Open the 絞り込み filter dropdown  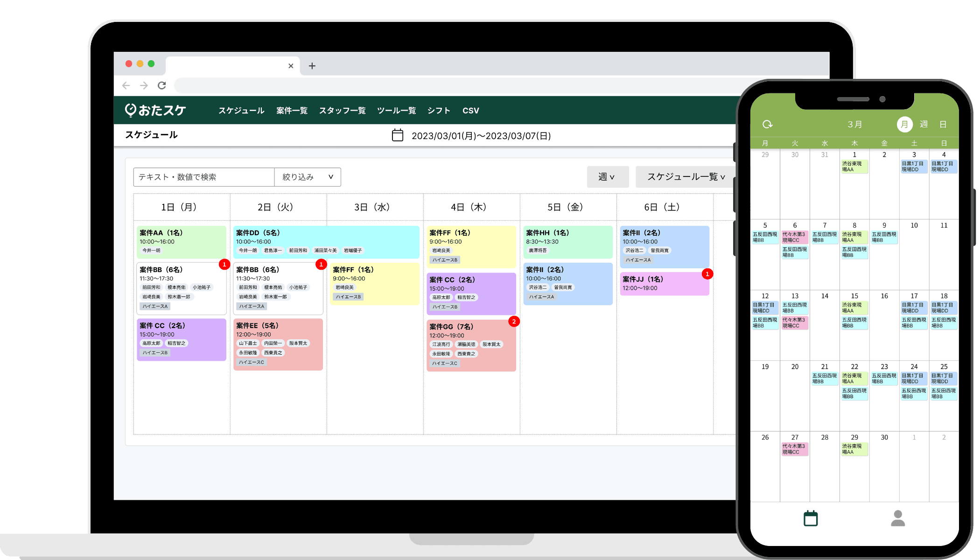[308, 177]
